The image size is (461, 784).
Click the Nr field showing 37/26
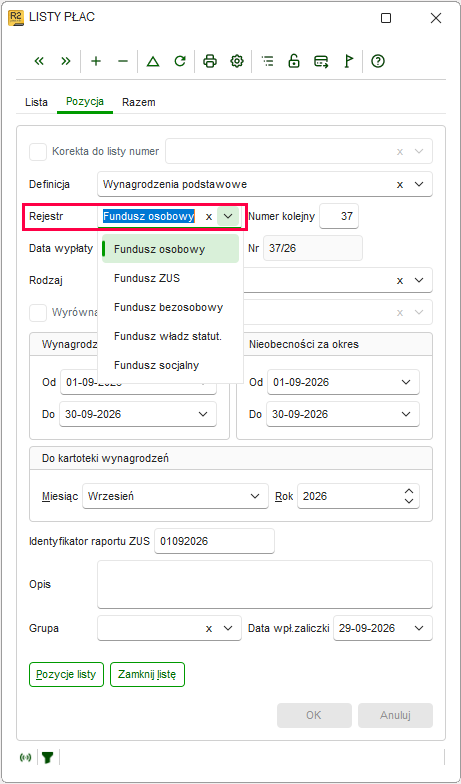point(313,248)
